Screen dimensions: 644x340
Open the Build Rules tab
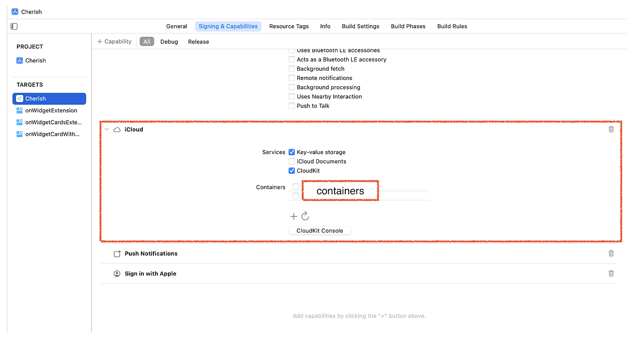(x=452, y=26)
